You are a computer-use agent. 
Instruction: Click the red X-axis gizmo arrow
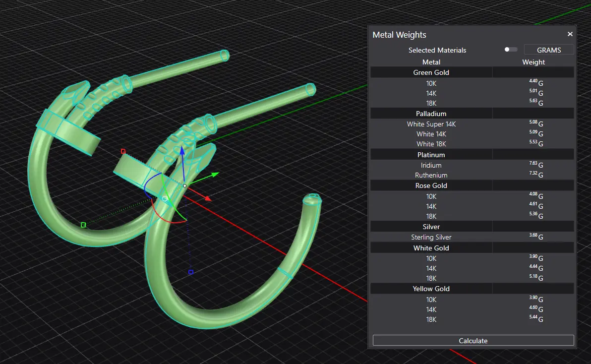click(208, 198)
